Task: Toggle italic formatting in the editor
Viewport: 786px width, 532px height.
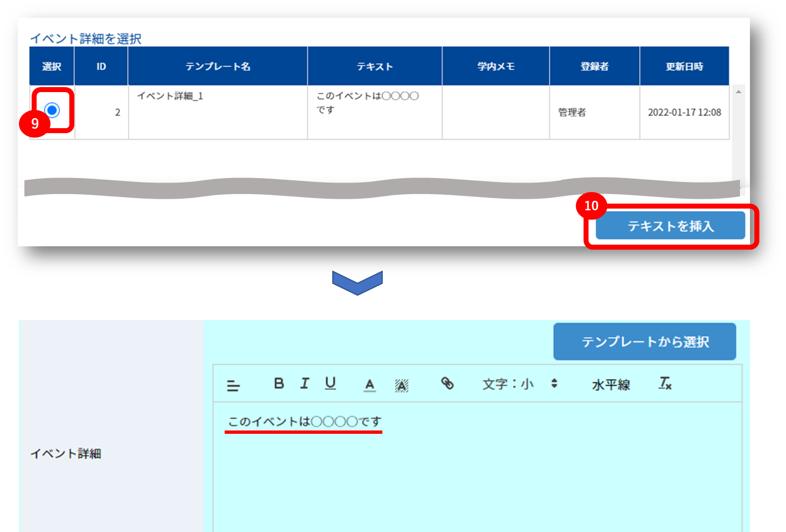Action: click(x=305, y=383)
